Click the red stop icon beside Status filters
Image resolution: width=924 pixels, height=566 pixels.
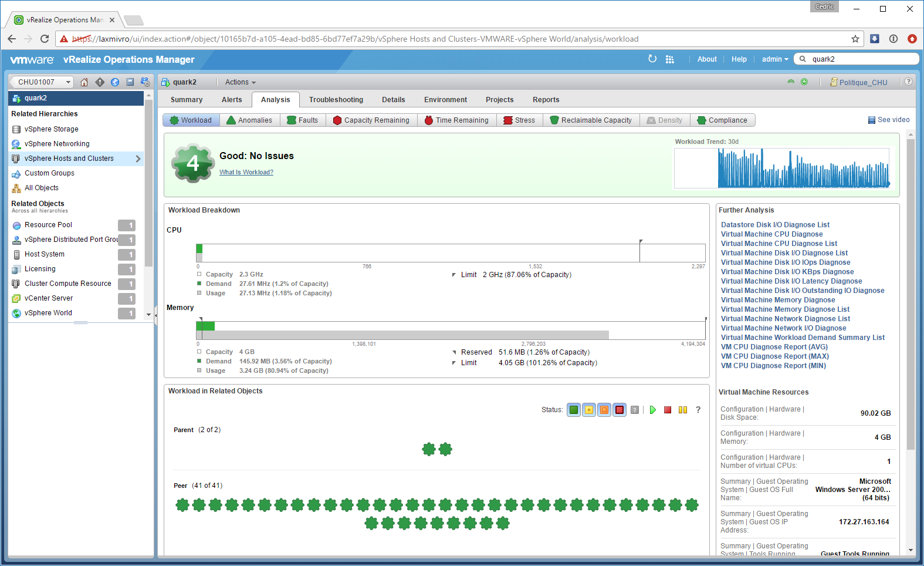coord(668,410)
